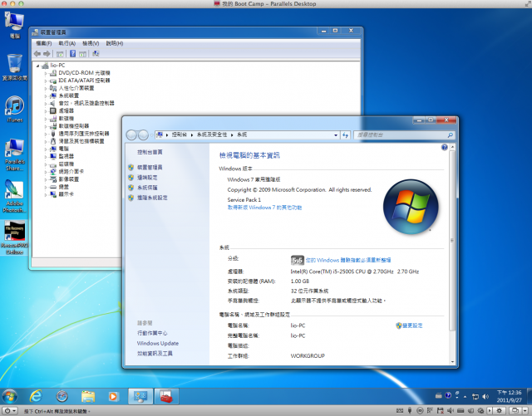Select the 滑鼠及其他指標裝置 mouse icon
The height and width of the screenshot is (416, 532).
[53, 141]
